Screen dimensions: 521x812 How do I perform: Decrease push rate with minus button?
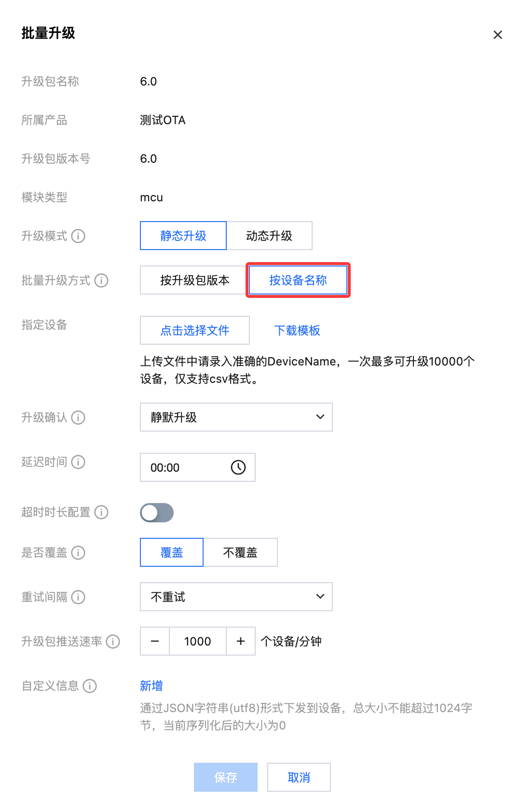[x=155, y=641]
